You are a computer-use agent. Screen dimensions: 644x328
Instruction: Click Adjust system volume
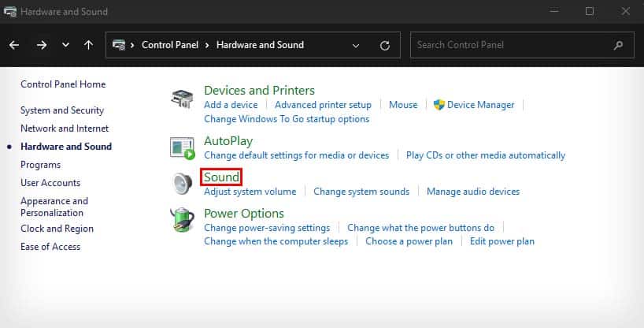point(250,192)
